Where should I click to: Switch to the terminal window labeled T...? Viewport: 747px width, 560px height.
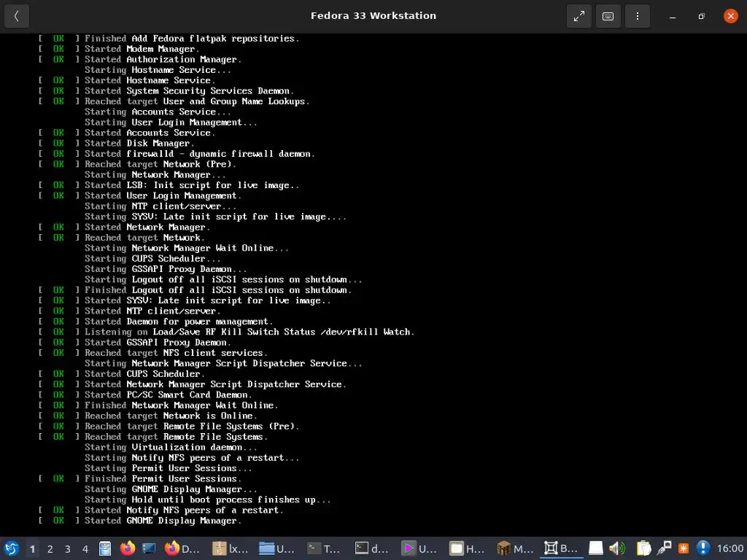pos(325,548)
